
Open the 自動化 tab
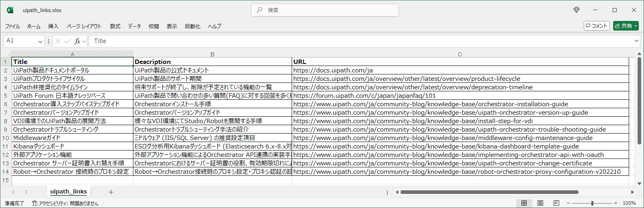[x=192, y=26]
